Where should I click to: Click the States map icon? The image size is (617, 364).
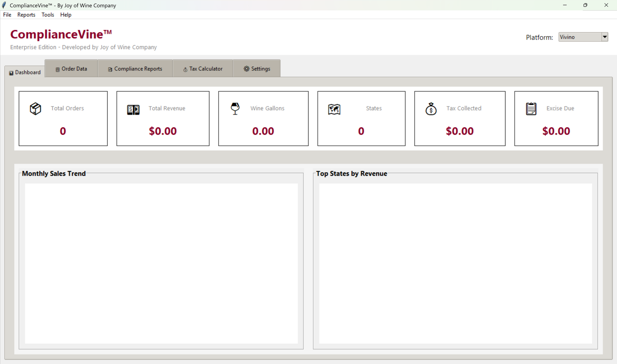coord(334,109)
